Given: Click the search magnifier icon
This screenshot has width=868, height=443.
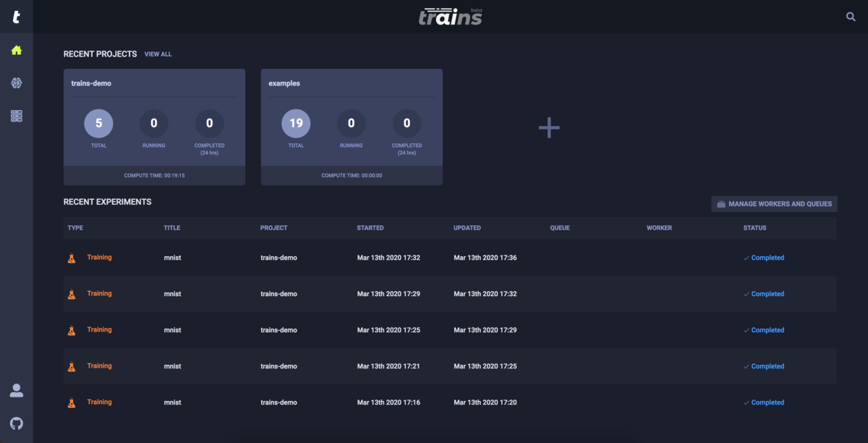Looking at the screenshot, I should click(x=851, y=17).
